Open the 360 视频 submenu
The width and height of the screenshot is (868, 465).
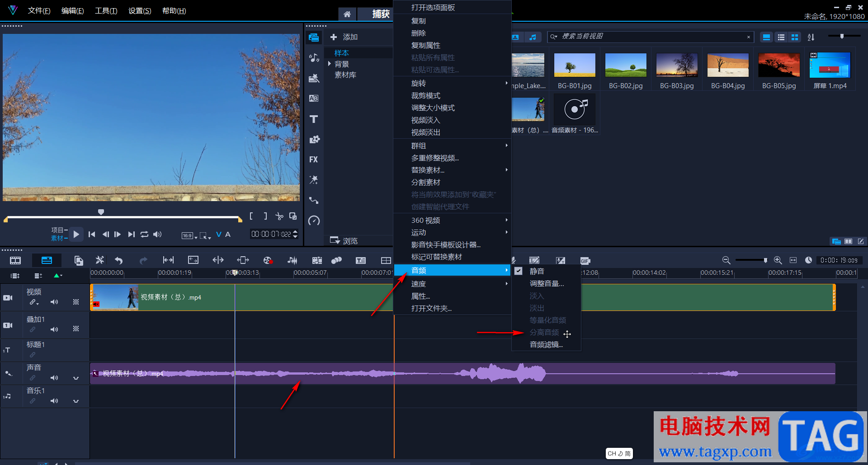452,220
